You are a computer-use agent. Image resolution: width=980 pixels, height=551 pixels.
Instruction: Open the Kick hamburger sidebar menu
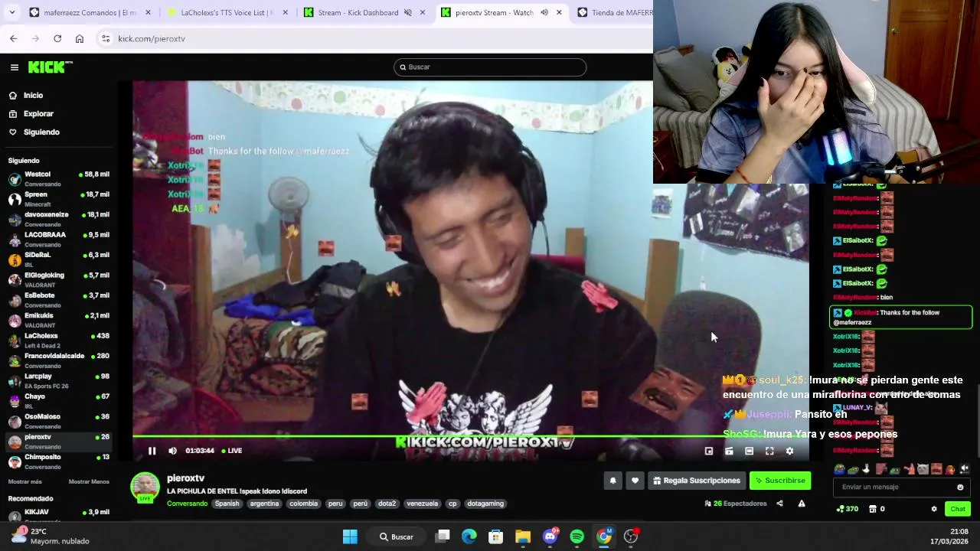point(15,67)
